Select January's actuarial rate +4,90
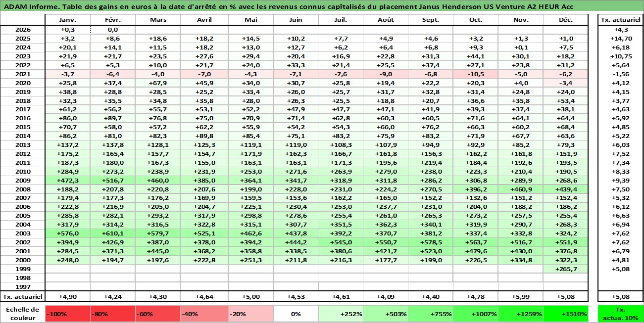 (67, 297)
